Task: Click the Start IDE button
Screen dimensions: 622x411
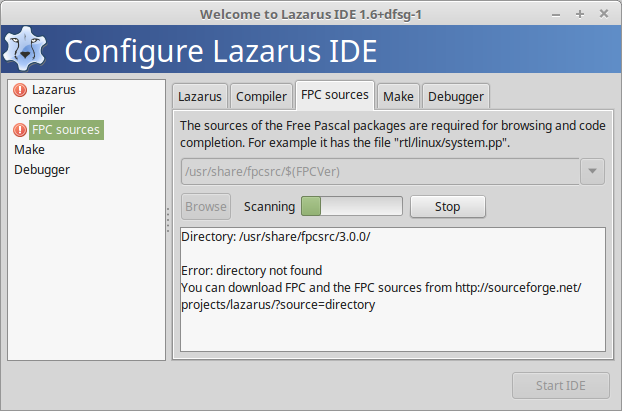Action: (561, 386)
